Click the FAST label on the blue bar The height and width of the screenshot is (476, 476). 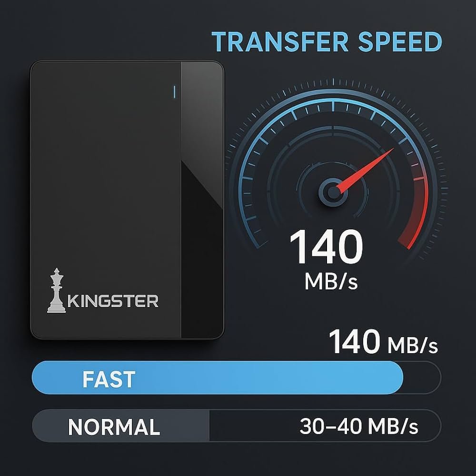tap(109, 379)
